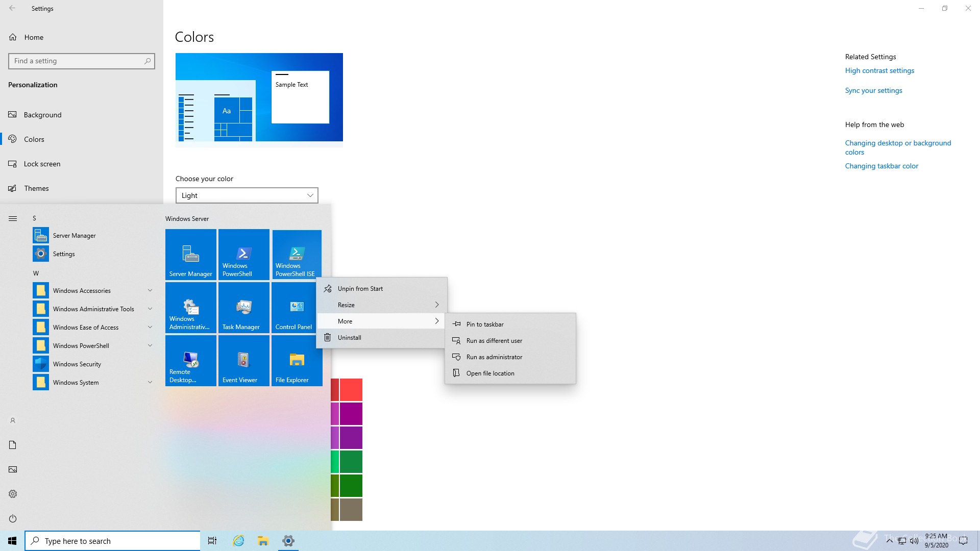Viewport: 980px width, 551px height.
Task: Open Windows Administrative Tools tile
Action: pyautogui.click(x=191, y=308)
